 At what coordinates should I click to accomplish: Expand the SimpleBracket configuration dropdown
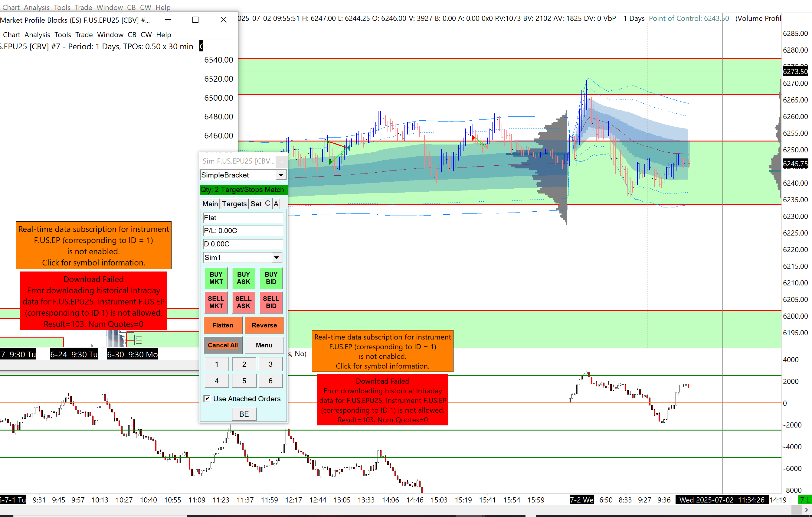[280, 175]
